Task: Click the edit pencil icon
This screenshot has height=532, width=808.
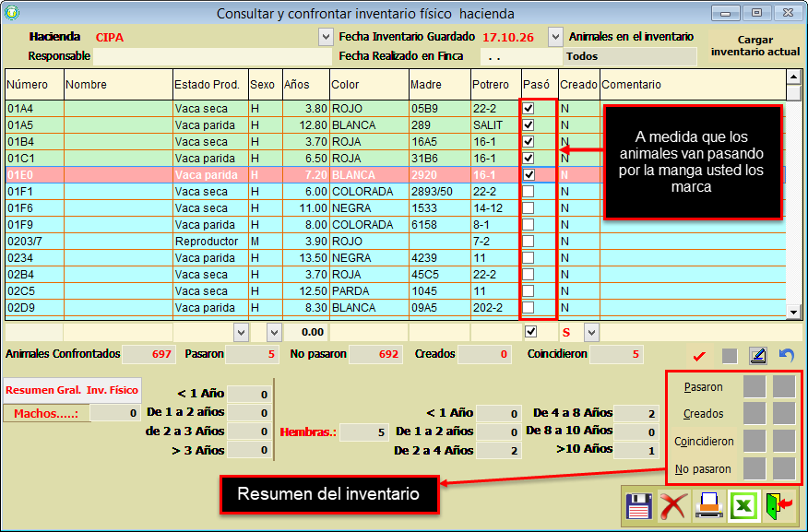Action: point(757,356)
